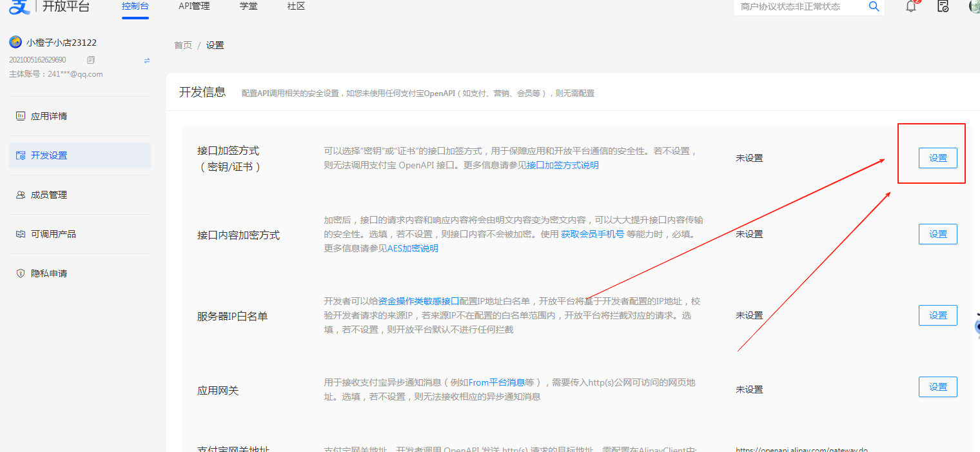
Task: Open the notification bell with red badge
Action: point(911,6)
